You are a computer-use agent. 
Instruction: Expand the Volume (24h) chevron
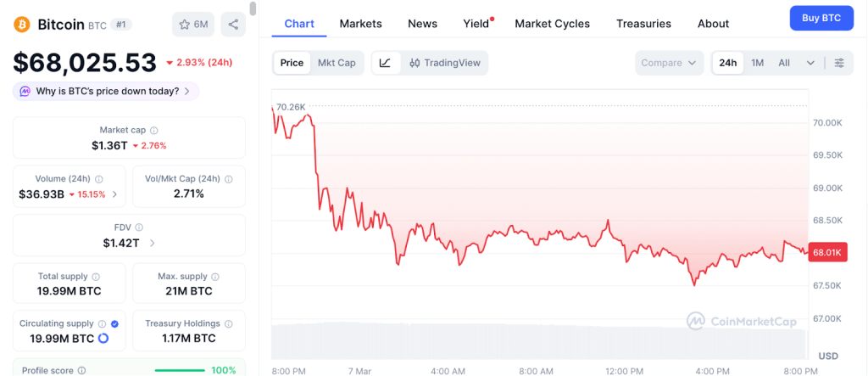pos(114,194)
